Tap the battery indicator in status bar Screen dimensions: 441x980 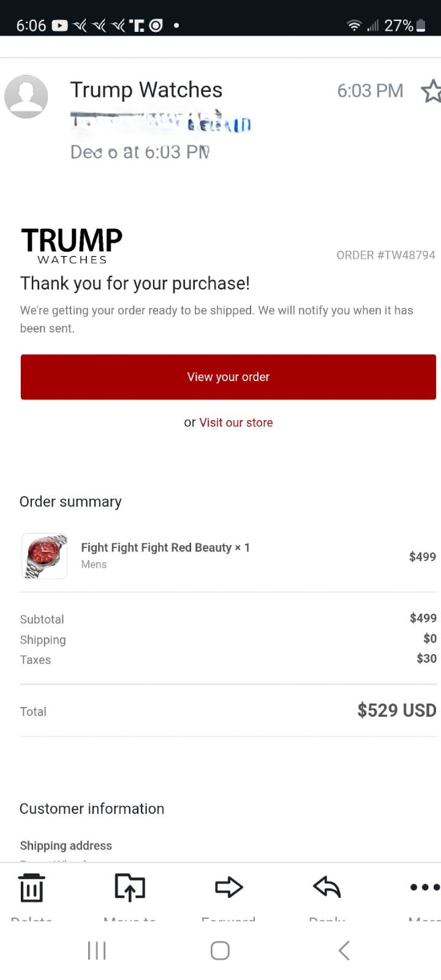point(421,26)
